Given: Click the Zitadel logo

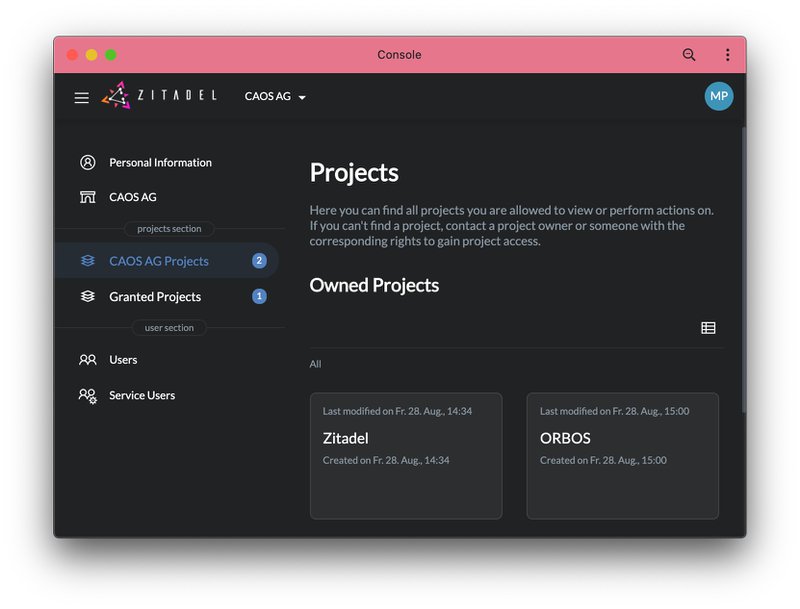Looking at the screenshot, I should coord(159,95).
